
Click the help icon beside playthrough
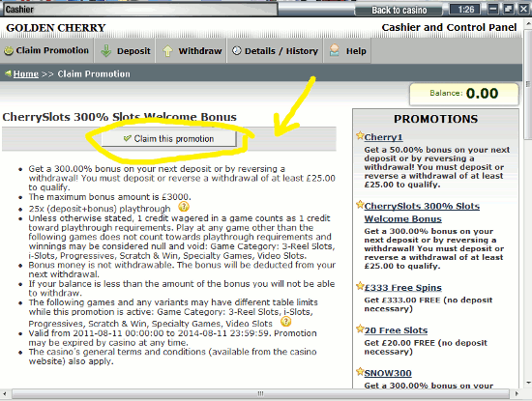click(184, 206)
